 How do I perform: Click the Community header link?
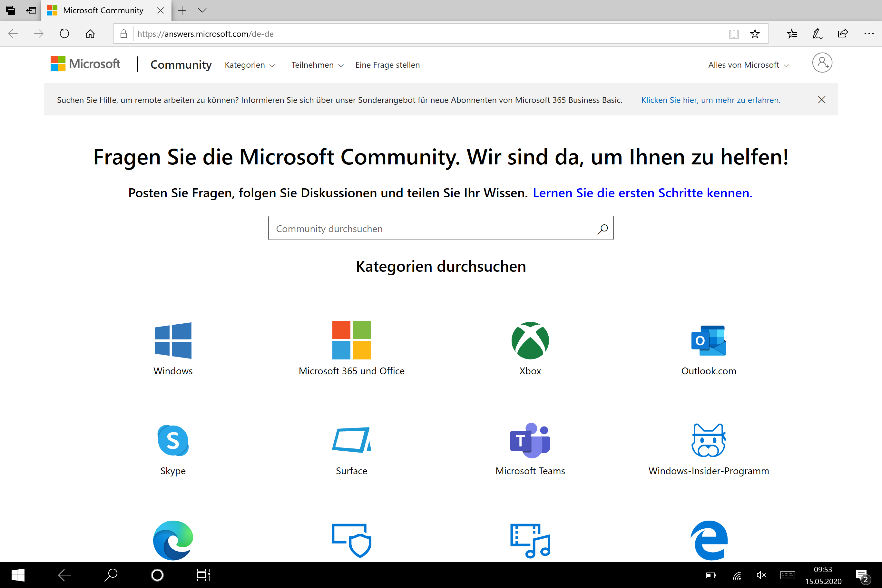point(181,64)
